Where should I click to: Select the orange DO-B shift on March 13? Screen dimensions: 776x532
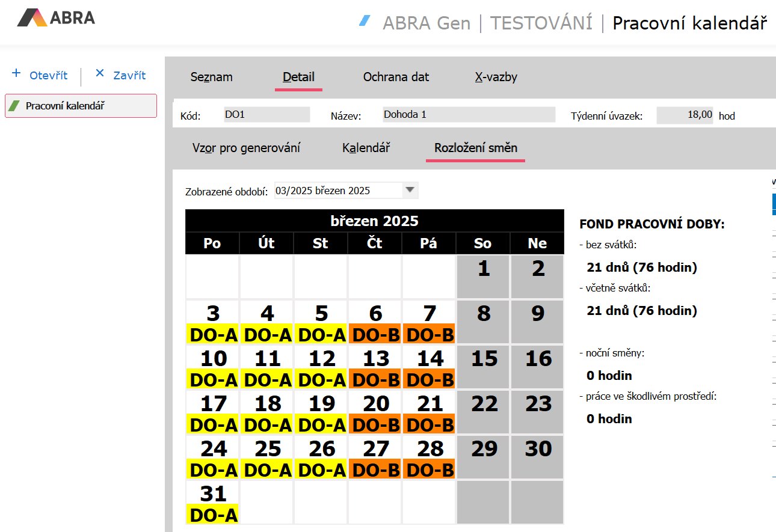[375, 379]
